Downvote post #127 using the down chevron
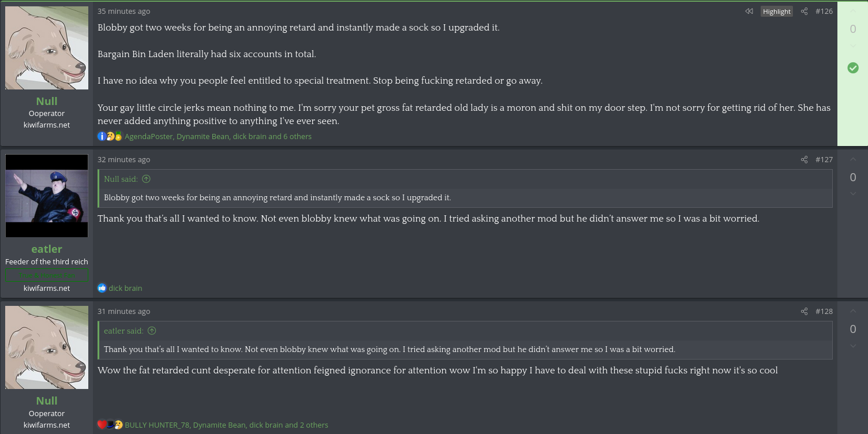Image resolution: width=868 pixels, height=434 pixels. pyautogui.click(x=853, y=194)
